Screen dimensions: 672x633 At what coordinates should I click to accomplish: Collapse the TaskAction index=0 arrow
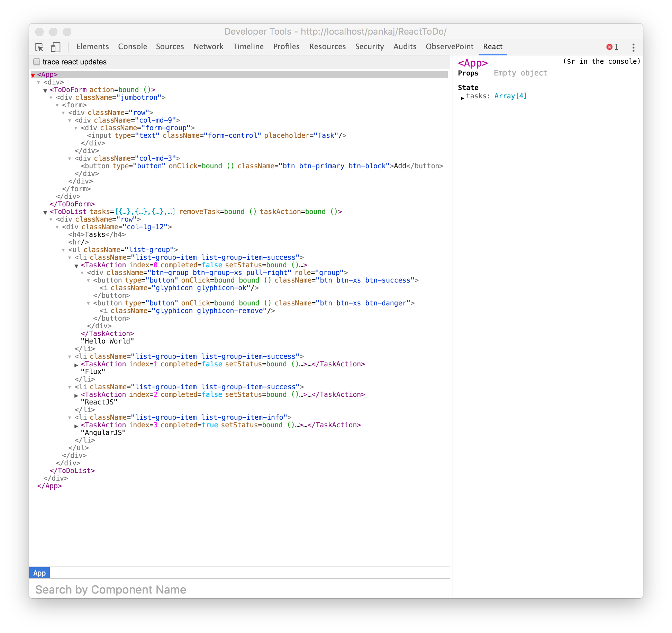click(76, 266)
